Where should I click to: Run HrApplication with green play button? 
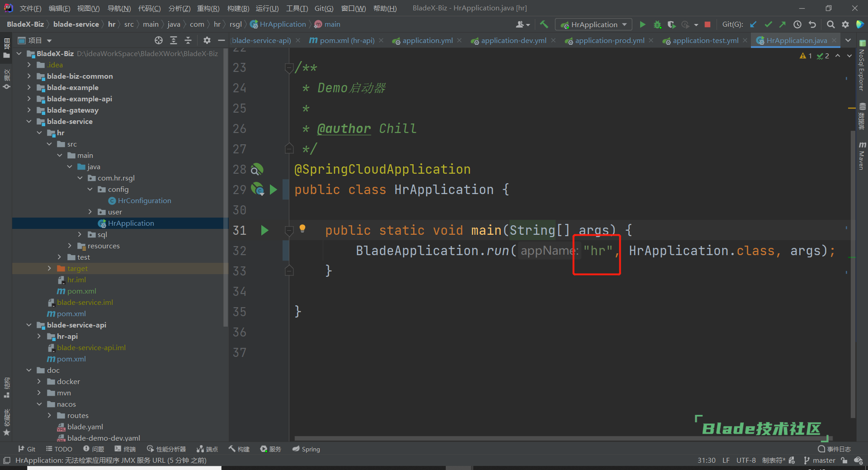tap(642, 24)
